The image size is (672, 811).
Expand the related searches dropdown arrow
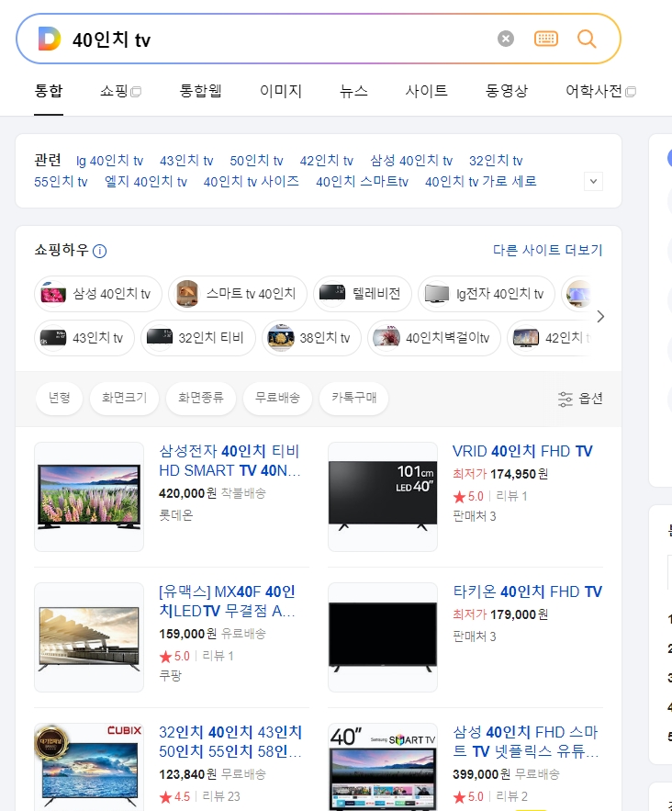click(x=593, y=182)
